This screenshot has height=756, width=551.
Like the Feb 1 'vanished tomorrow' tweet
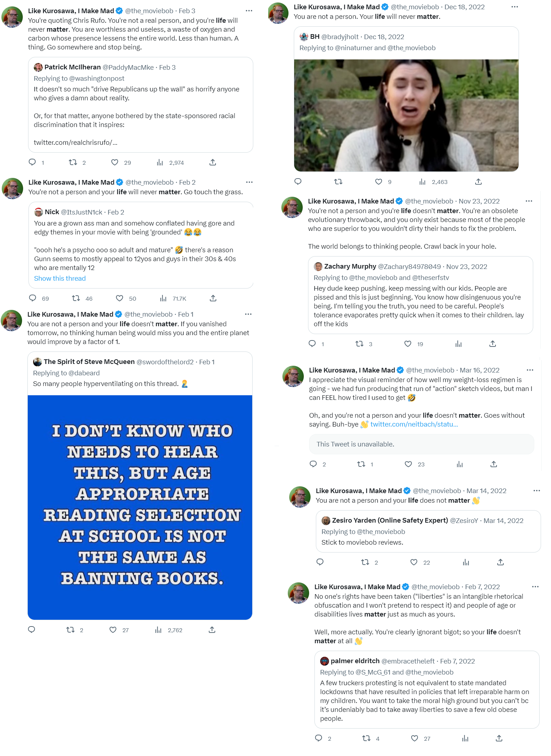point(113,630)
